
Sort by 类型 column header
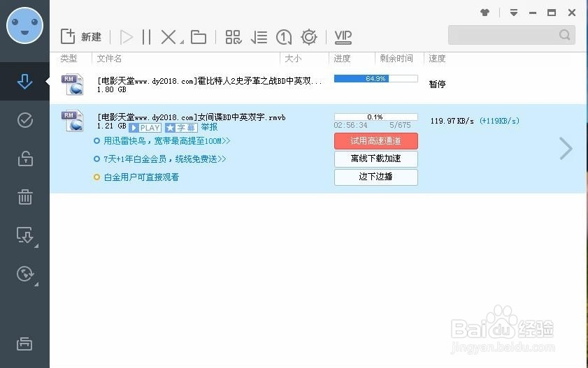pyautogui.click(x=69, y=59)
